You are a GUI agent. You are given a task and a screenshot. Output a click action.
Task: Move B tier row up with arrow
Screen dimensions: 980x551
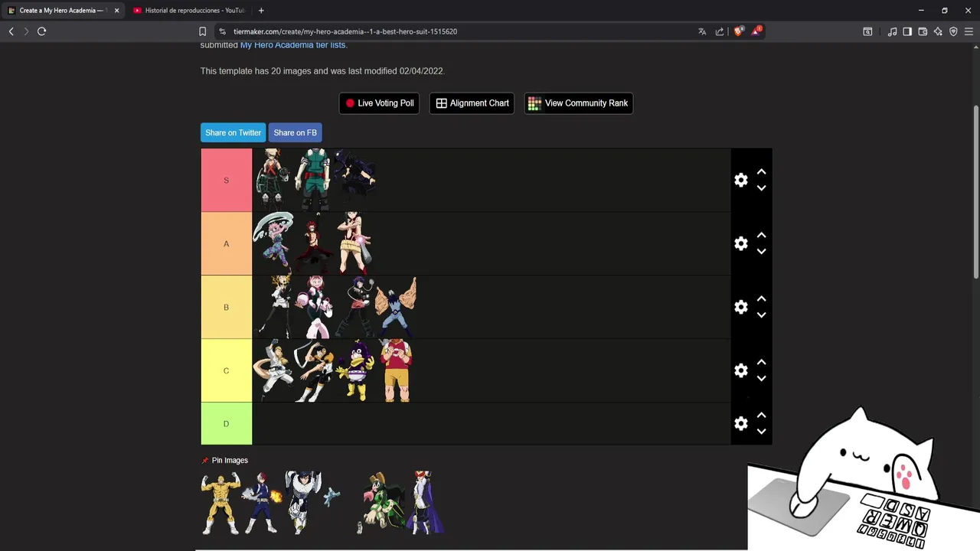pyautogui.click(x=761, y=299)
